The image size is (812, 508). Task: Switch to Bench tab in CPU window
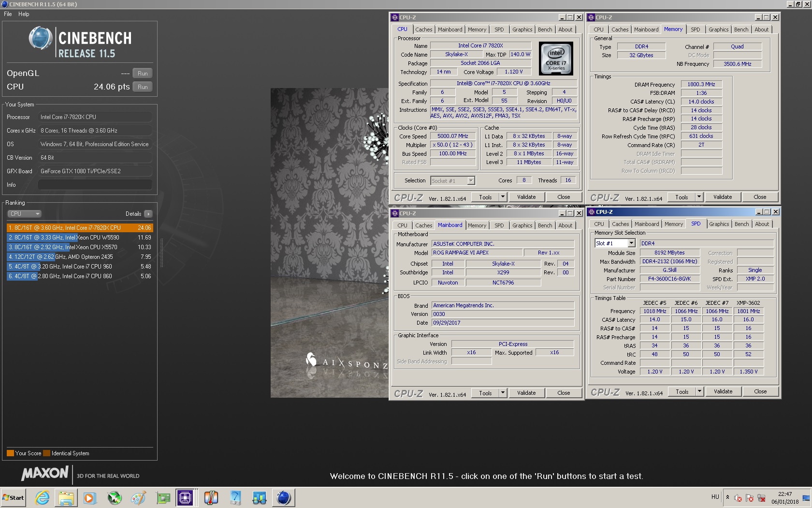545,30
